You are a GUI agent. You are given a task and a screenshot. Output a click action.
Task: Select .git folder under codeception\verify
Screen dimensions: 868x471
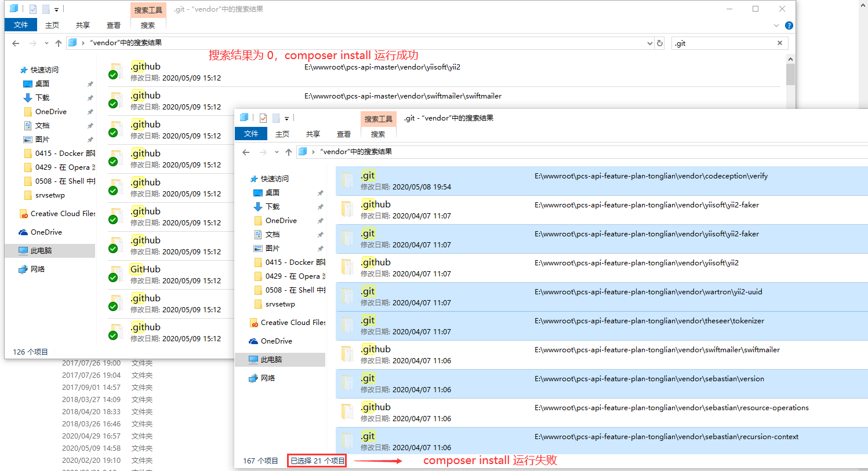point(368,176)
